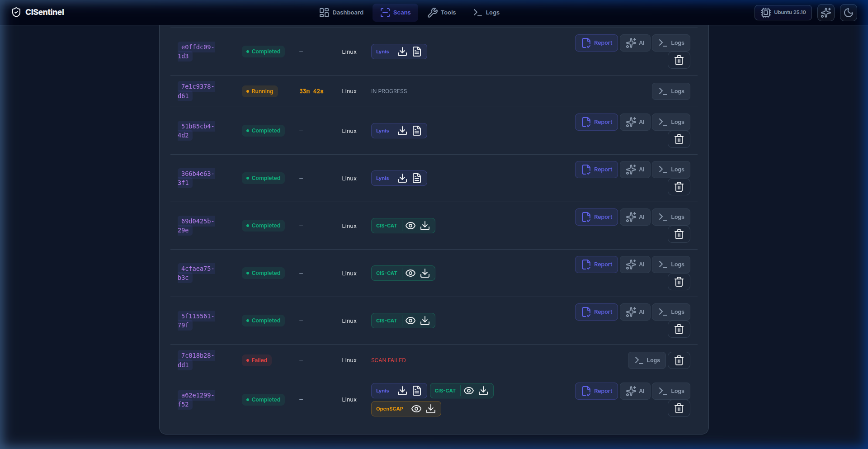This screenshot has width=868, height=449.
Task: View CIS-CAT report for scan 69d0425b-29e
Action: pos(410,226)
